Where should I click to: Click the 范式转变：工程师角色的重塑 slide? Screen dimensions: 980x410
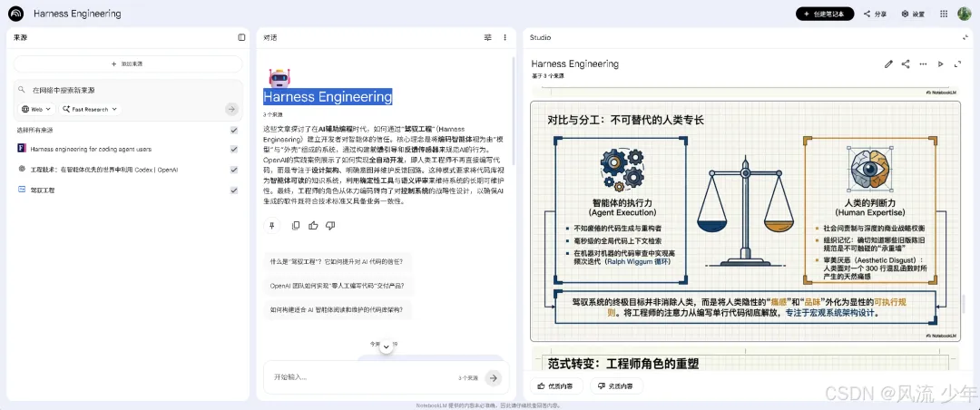coord(745,361)
